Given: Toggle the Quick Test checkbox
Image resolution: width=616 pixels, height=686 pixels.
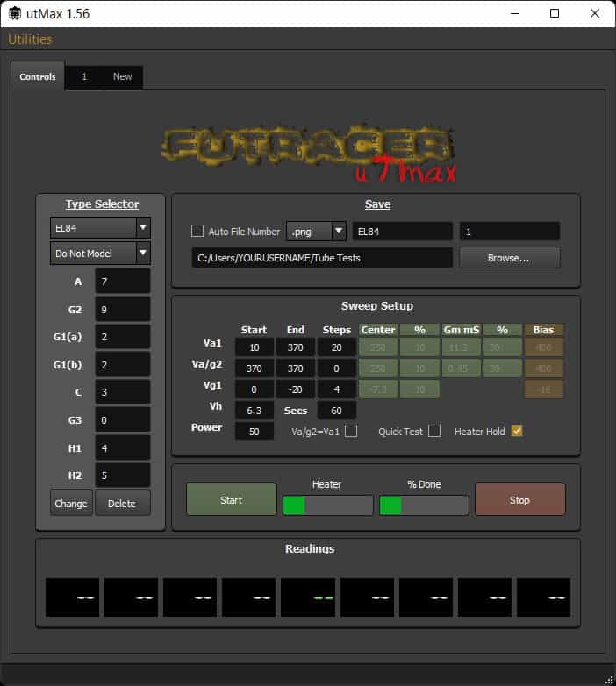Looking at the screenshot, I should click(434, 431).
